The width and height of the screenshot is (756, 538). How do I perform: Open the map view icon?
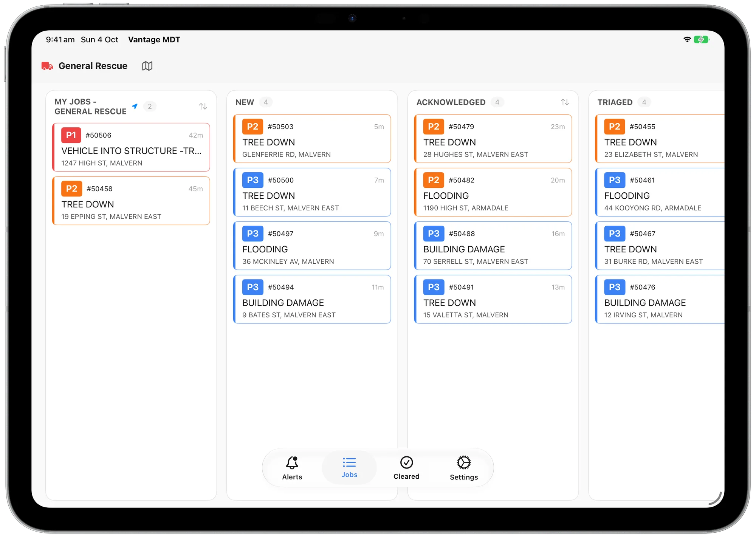(x=147, y=66)
